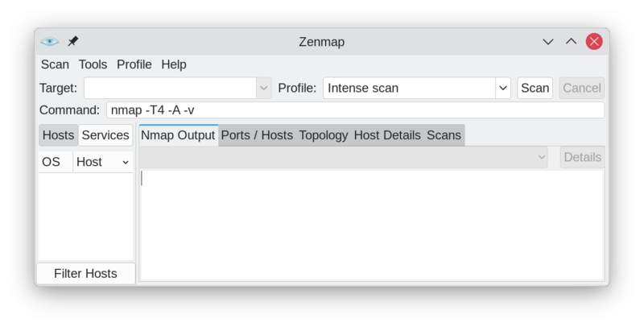Click the Zenmap eye icon in titlebar
This screenshot has height=327, width=644.
tap(50, 41)
